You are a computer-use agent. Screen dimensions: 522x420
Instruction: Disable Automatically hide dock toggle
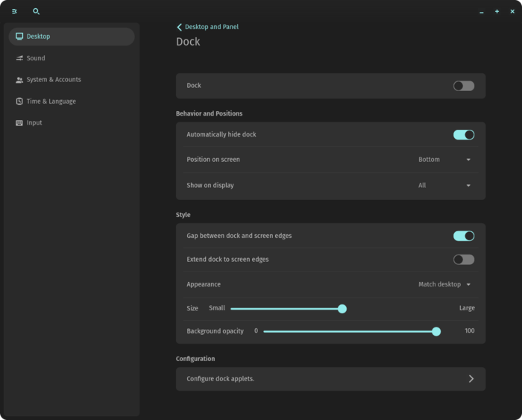pos(463,135)
